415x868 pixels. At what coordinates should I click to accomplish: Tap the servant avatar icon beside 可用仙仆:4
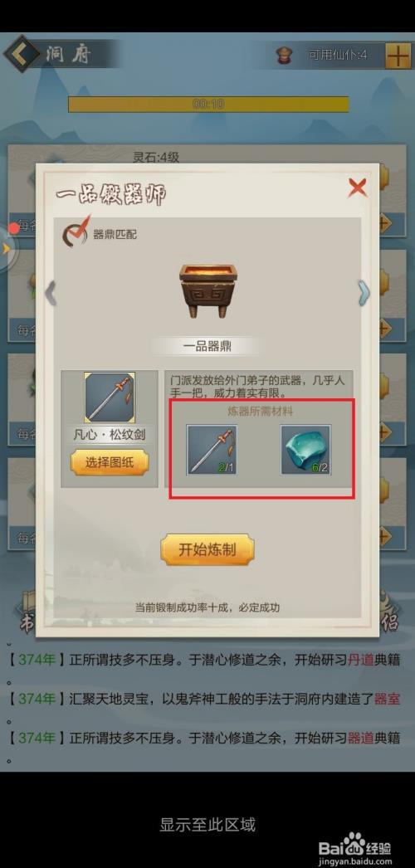[285, 55]
